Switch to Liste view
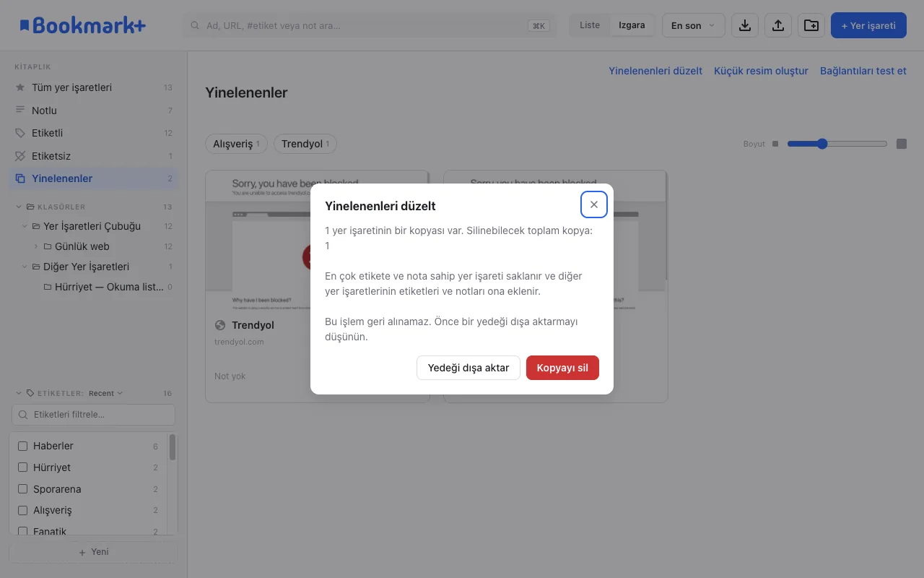The height and width of the screenshot is (578, 924). 590,25
